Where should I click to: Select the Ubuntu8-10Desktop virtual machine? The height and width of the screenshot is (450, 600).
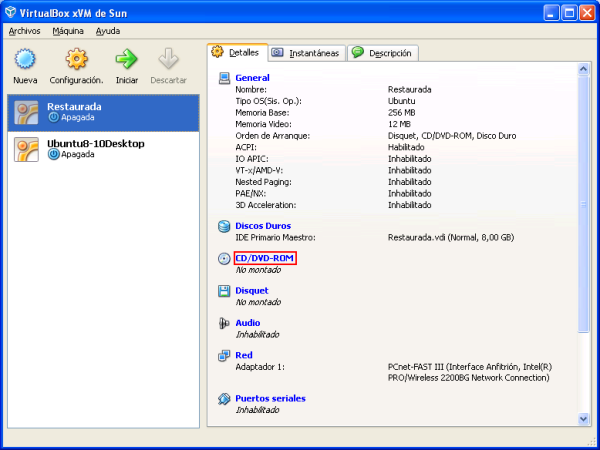[95, 148]
